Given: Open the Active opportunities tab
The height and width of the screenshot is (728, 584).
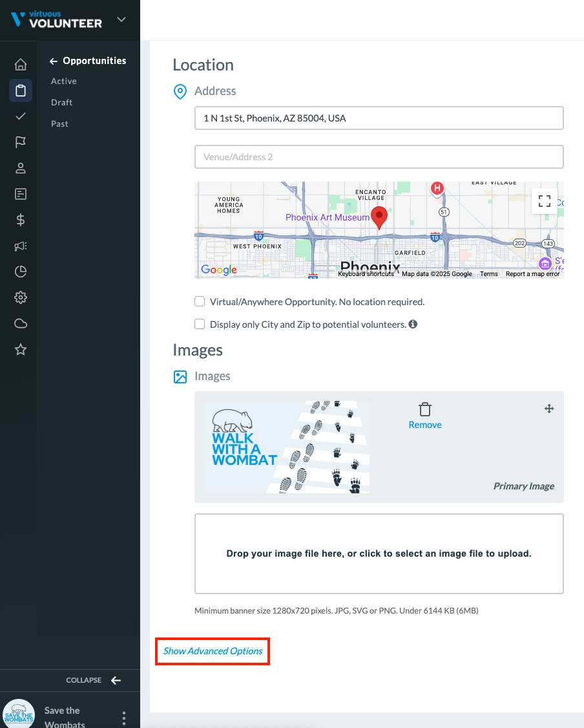Looking at the screenshot, I should (x=64, y=81).
